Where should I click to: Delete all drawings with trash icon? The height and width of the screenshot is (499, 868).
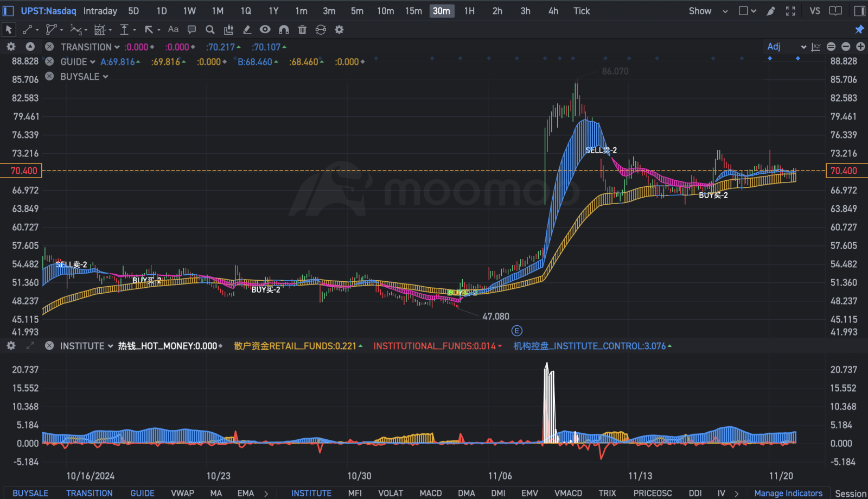point(302,30)
